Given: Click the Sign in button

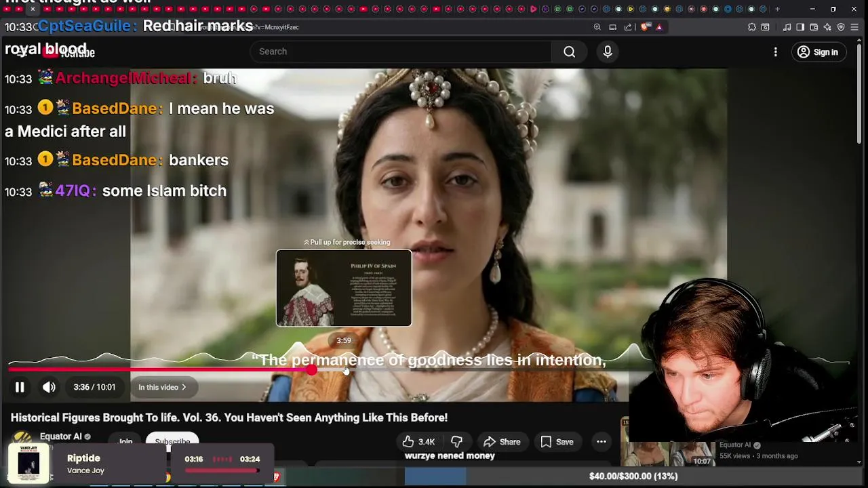Looking at the screenshot, I should click(818, 52).
